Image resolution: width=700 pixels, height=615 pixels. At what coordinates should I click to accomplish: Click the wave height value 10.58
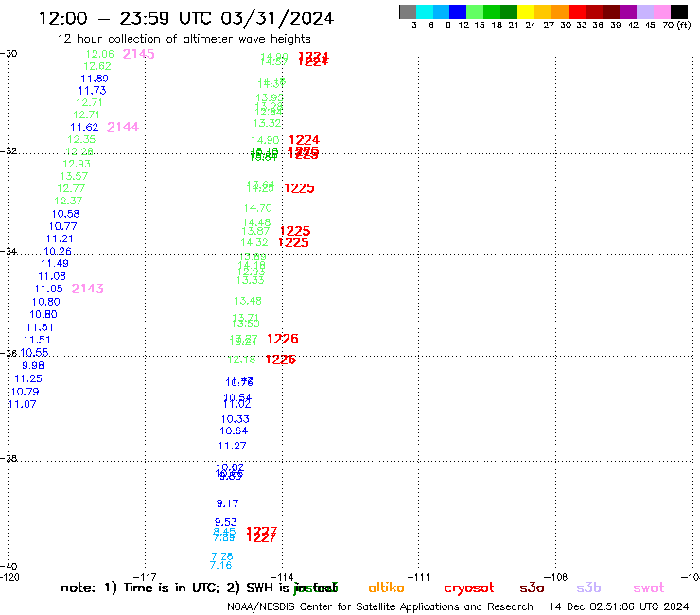tap(65, 214)
